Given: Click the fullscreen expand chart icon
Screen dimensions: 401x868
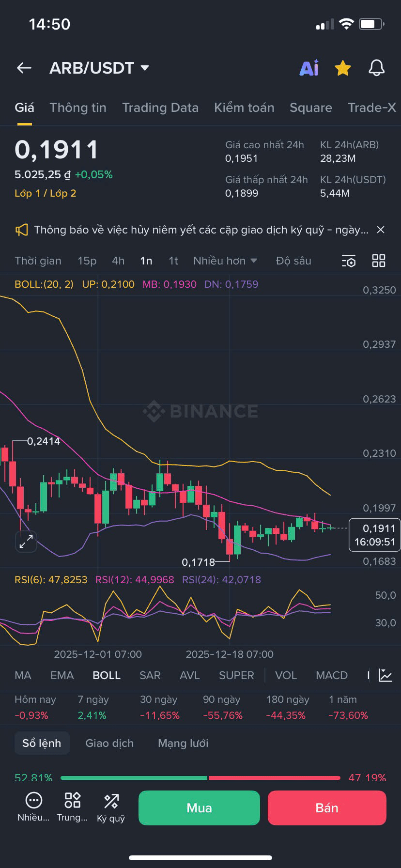Looking at the screenshot, I should point(26,541).
